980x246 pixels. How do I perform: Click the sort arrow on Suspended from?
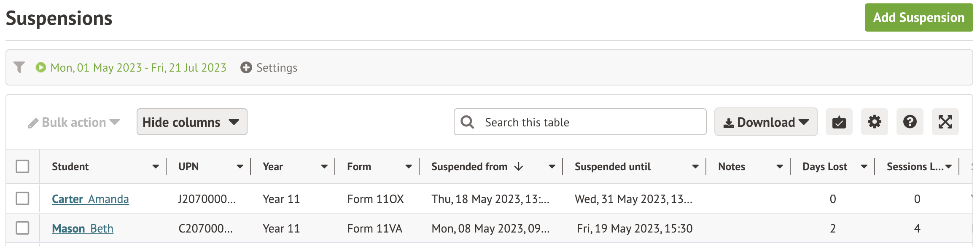pos(519,167)
